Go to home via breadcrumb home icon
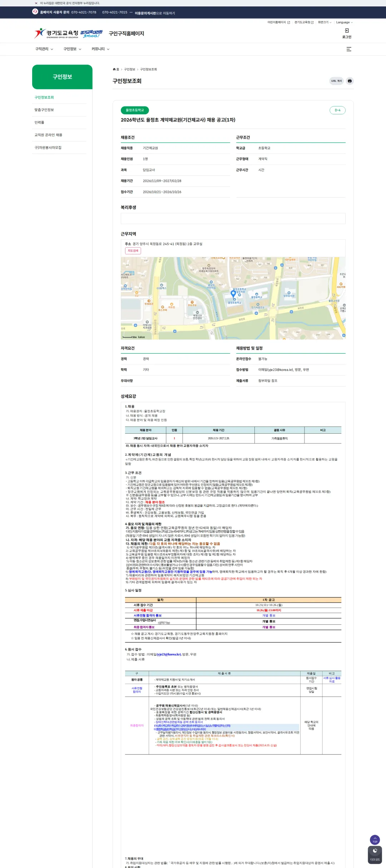 pos(114,69)
